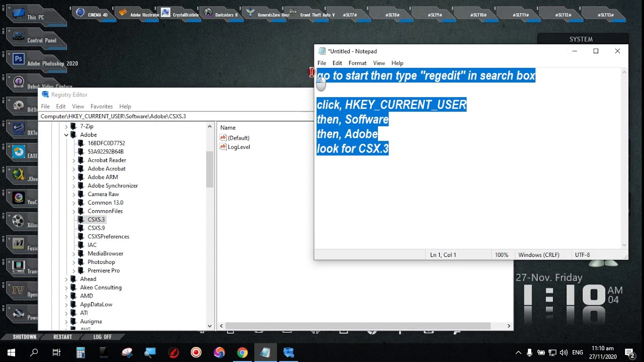Viewport: 644px width, 362px height.
Task: Click the ENG language indicator
Action: 578,352
